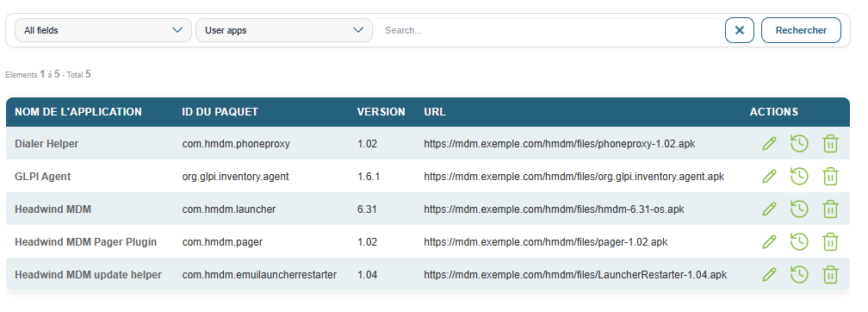
Task: Edit Headwind MDM Pager Plugin
Action: point(769,242)
